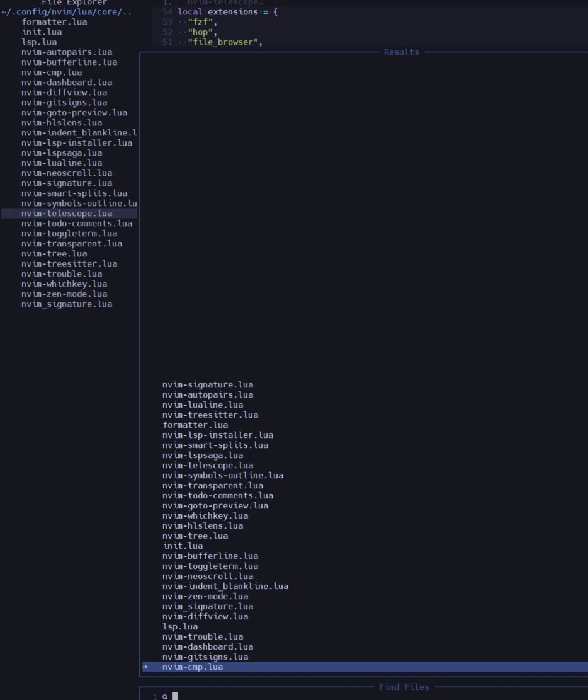Screen dimensions: 588x700
Task: Switch to the nvim-telescope buffer tab
Action: pyautogui.click(x=198, y=3)
